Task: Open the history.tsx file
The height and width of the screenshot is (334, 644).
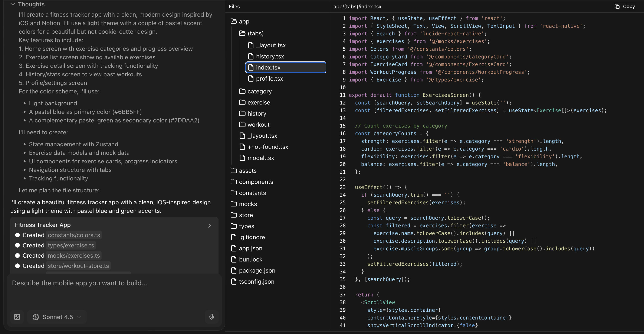Action: [x=270, y=56]
